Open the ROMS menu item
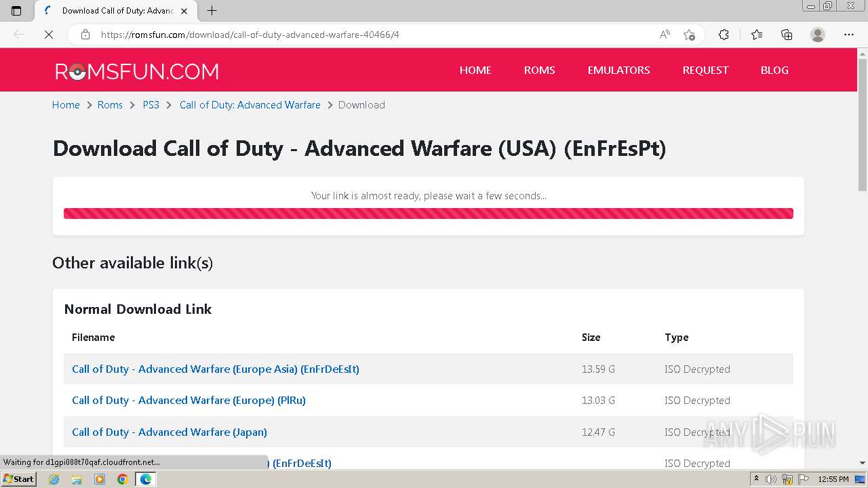Image resolution: width=868 pixels, height=488 pixels. click(x=539, y=70)
